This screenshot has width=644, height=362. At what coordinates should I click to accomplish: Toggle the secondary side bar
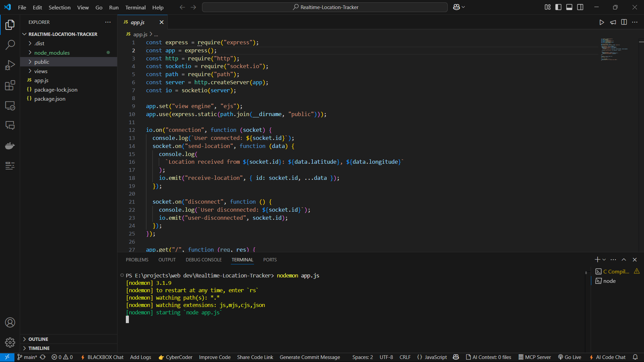[580, 7]
